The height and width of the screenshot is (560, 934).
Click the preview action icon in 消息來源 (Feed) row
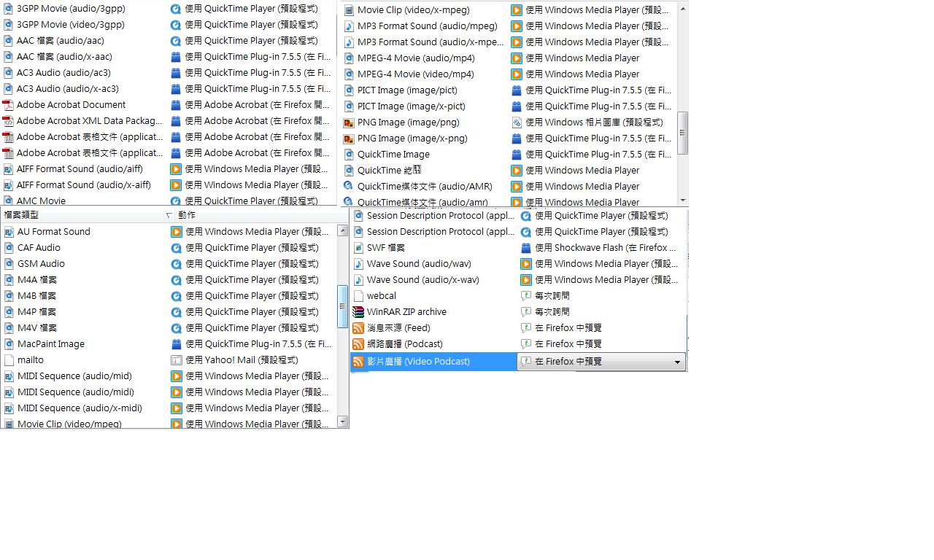click(x=526, y=328)
